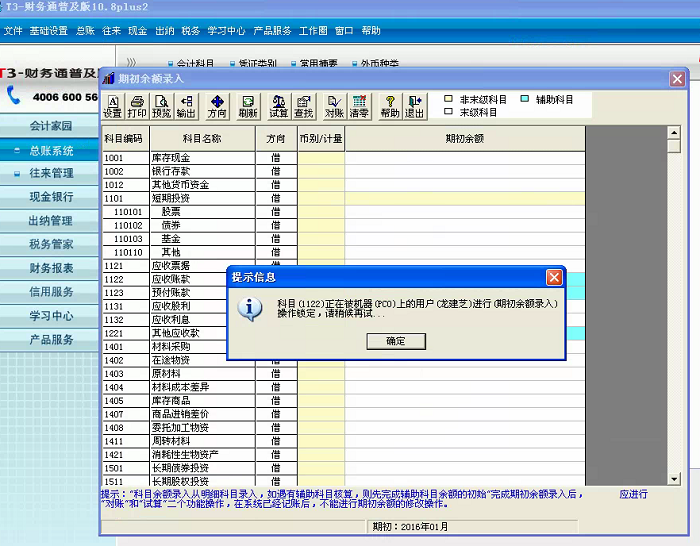Click the 打印 print icon
Viewport: 700px width, 546px height.
[137, 107]
